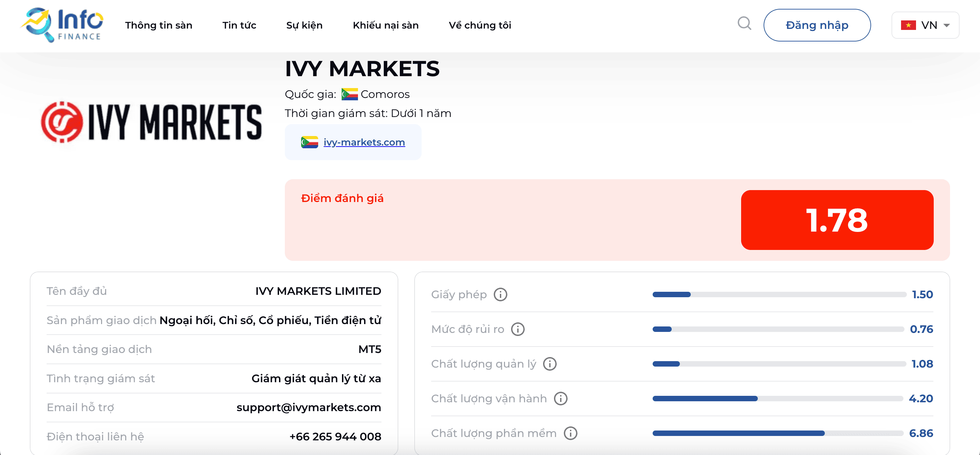Screen dimensions: 980x455
Task: Click the Info Finance logo
Action: [x=62, y=25]
